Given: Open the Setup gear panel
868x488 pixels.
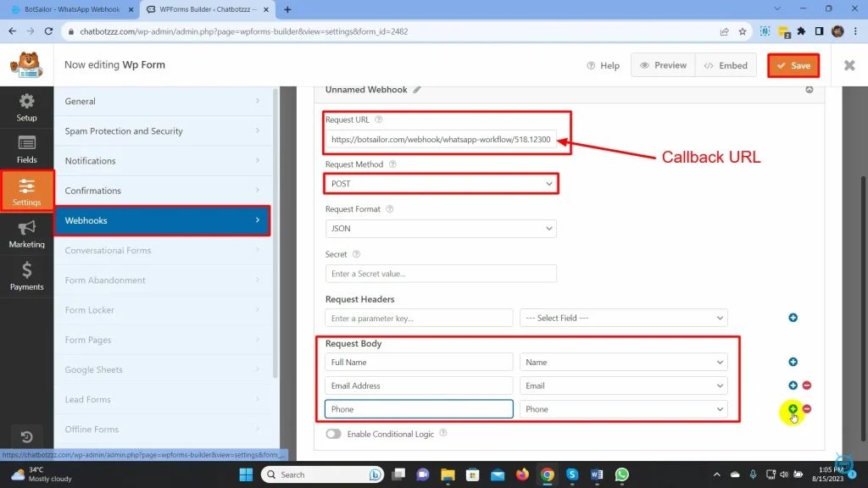Looking at the screenshot, I should pyautogui.click(x=26, y=107).
